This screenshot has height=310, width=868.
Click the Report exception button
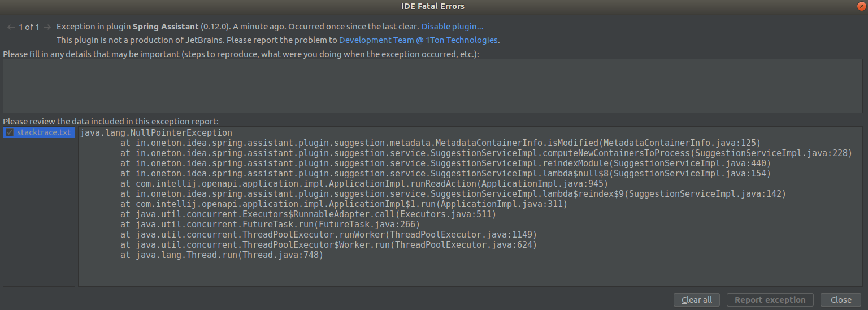click(770, 300)
